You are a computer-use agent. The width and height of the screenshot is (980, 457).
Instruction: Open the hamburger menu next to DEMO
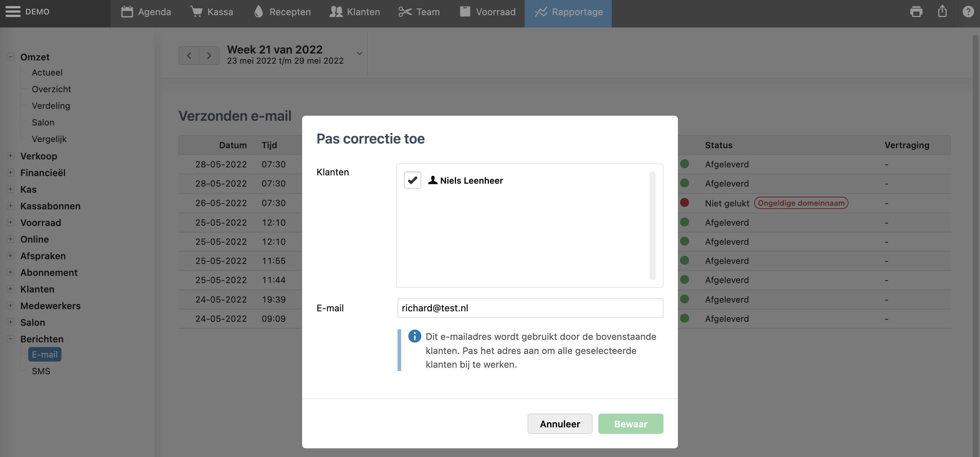click(13, 12)
